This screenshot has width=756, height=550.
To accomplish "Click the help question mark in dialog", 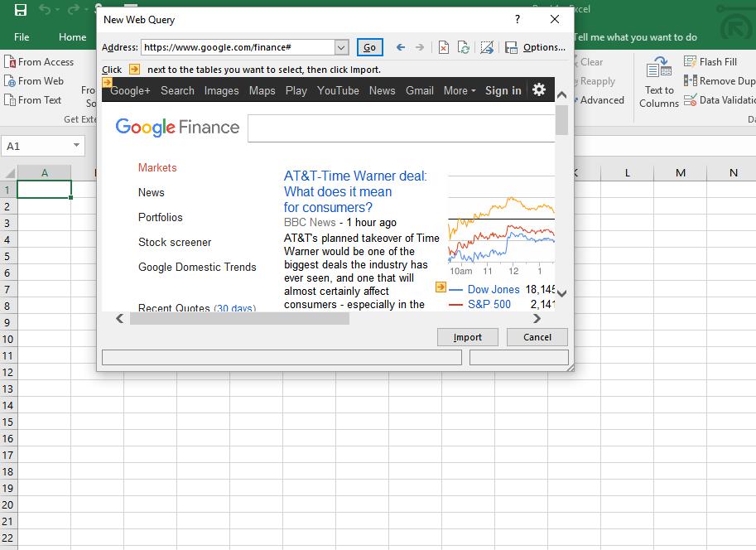I will (518, 19).
